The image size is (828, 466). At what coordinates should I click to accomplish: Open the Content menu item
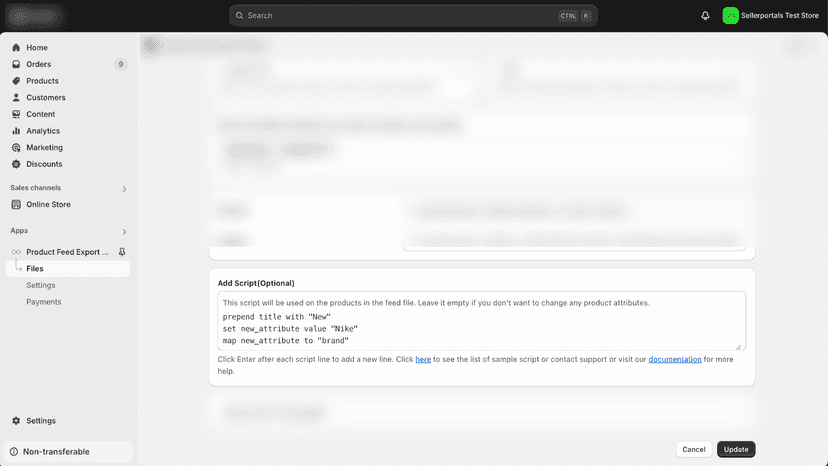tap(41, 114)
